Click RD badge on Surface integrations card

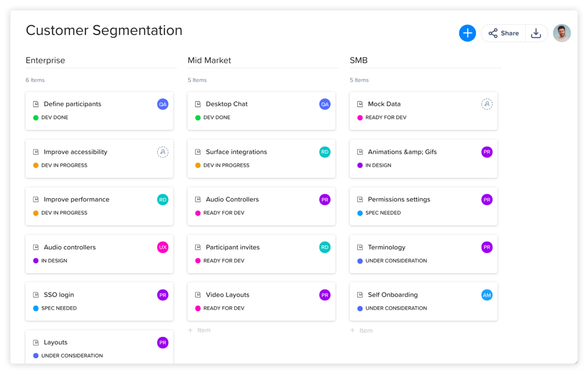point(325,152)
